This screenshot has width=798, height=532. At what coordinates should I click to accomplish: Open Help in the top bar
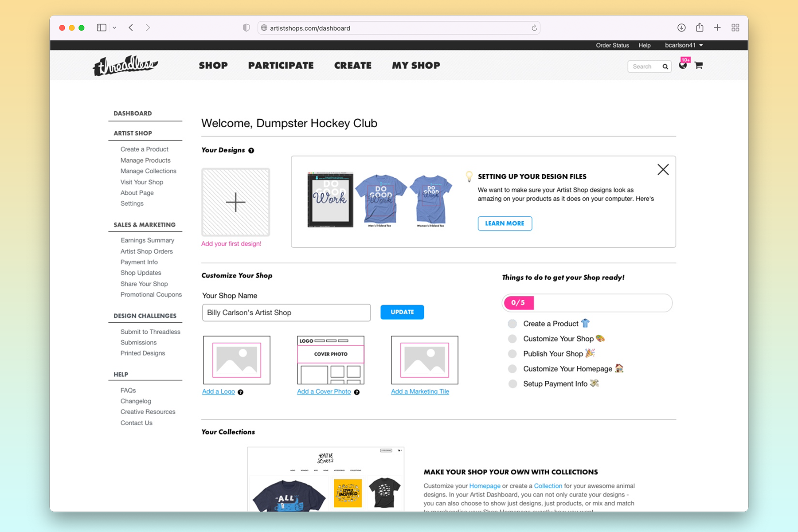coord(645,45)
